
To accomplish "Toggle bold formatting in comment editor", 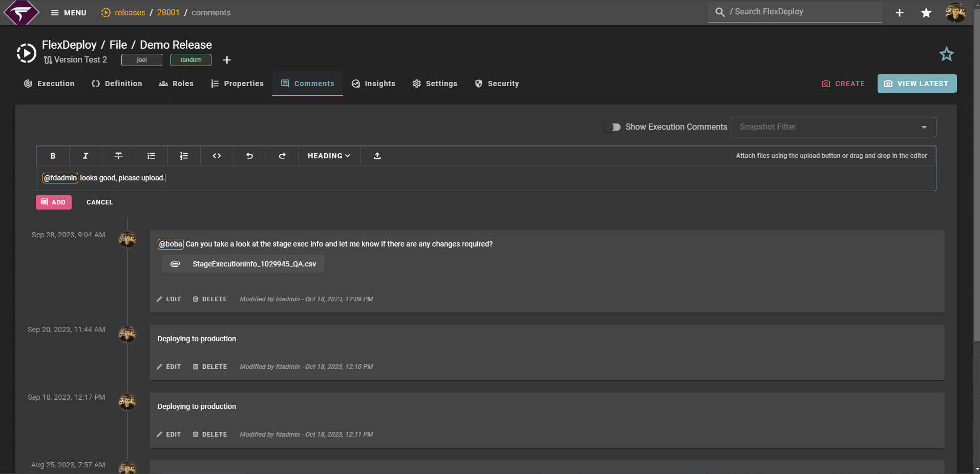I will point(53,156).
